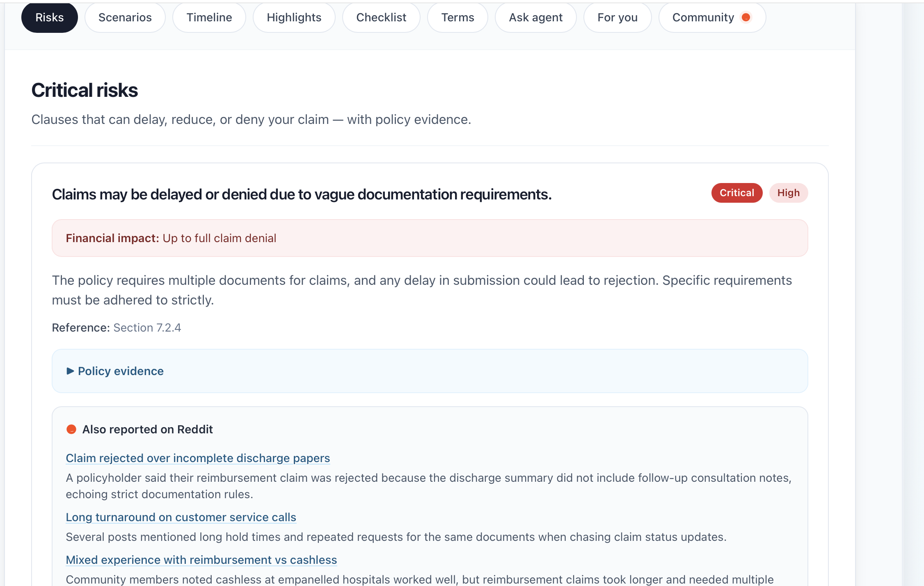This screenshot has width=924, height=586.
Task: Open 'Long turnaround on customer service calls' link
Action: coord(181,517)
